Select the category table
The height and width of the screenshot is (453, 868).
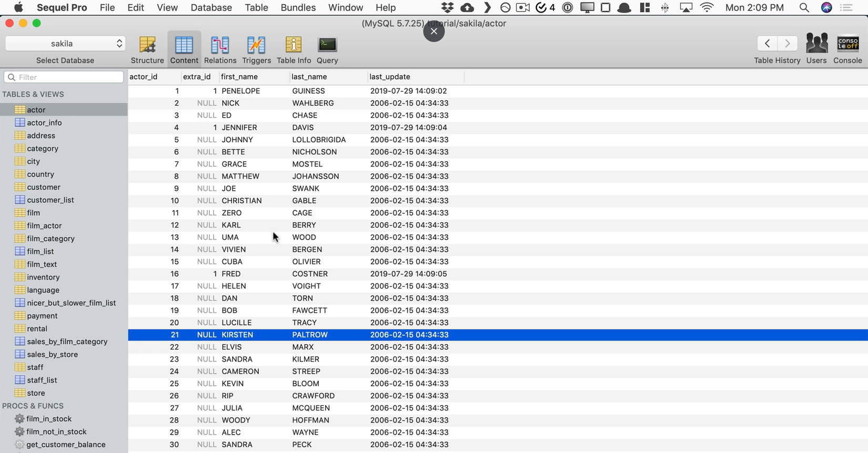[x=64, y=148]
